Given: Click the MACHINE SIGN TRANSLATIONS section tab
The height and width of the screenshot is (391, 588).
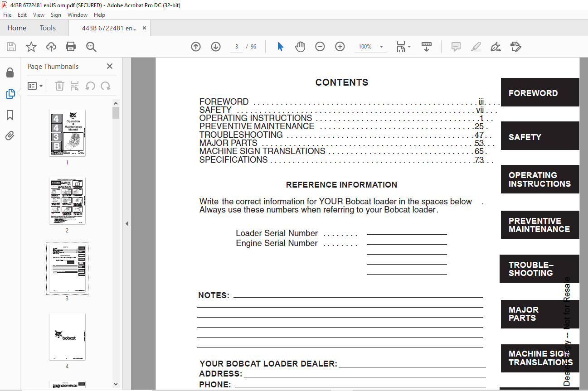Looking at the screenshot, I should pos(540,358).
